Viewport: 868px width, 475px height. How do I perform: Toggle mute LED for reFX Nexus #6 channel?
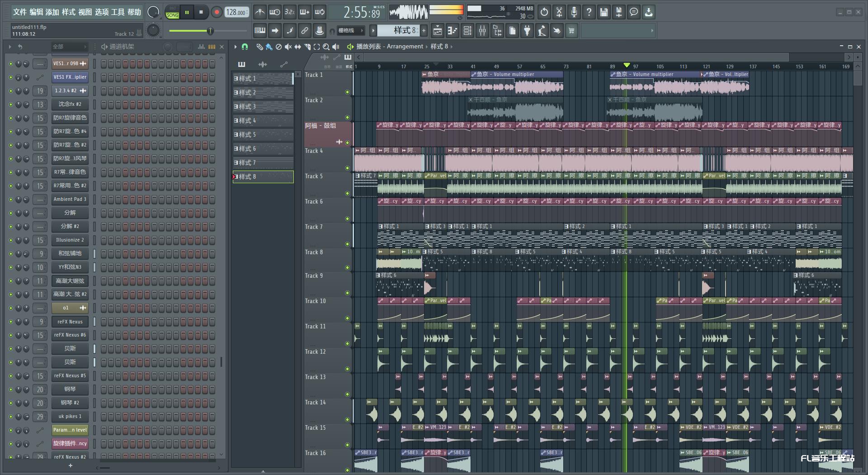[11, 335]
